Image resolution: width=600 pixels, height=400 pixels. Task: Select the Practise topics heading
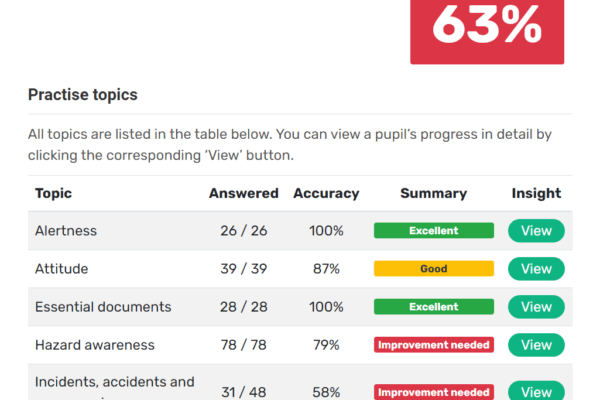83,95
